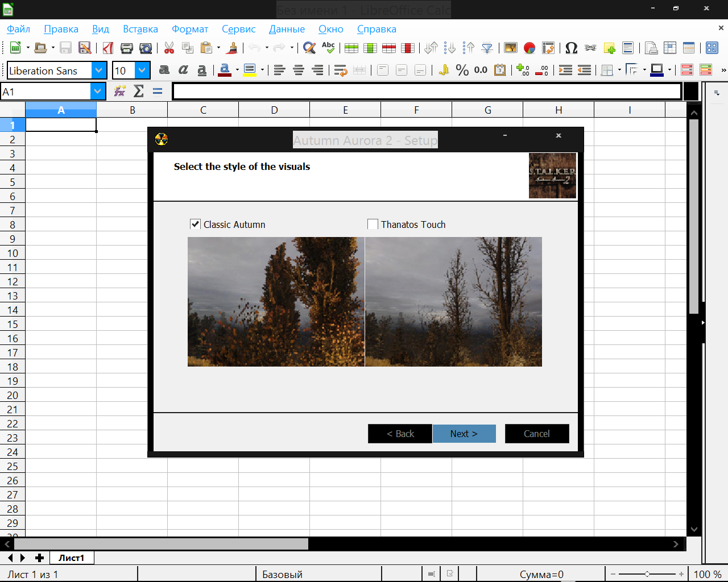Open the Данные menu

pyautogui.click(x=287, y=29)
